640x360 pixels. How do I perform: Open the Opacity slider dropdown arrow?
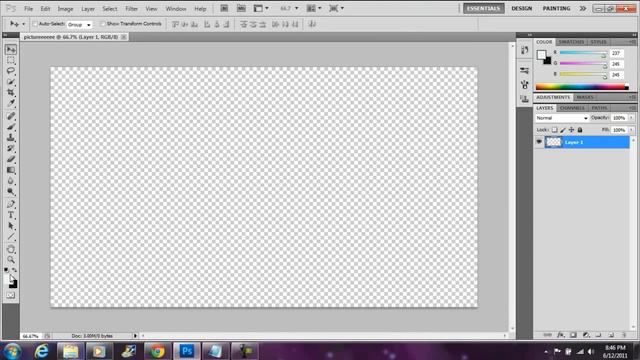[x=631, y=118]
